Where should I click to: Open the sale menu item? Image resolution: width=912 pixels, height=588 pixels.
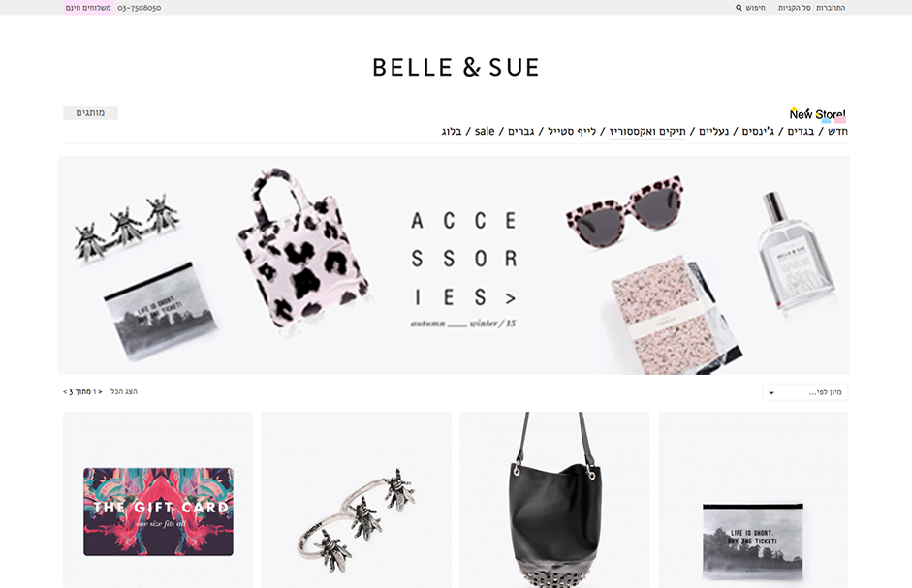(x=485, y=131)
